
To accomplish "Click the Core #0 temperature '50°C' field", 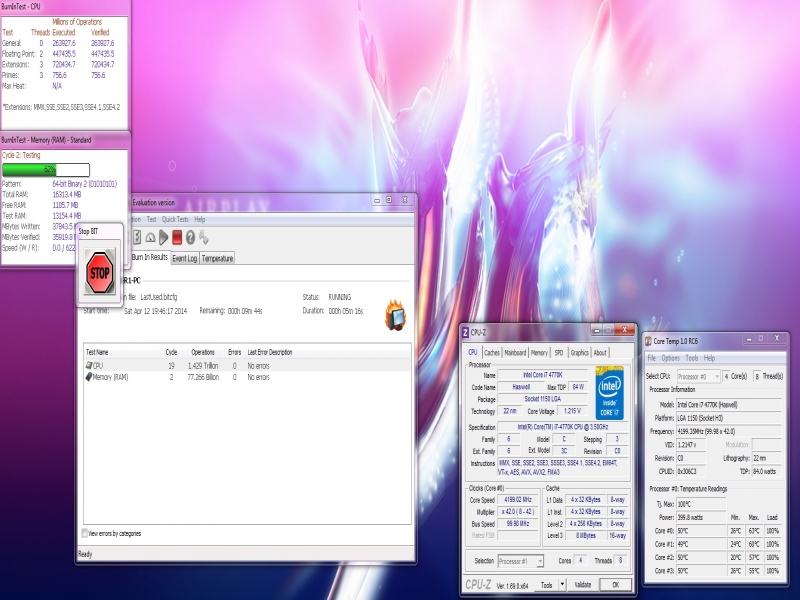I will point(701,531).
